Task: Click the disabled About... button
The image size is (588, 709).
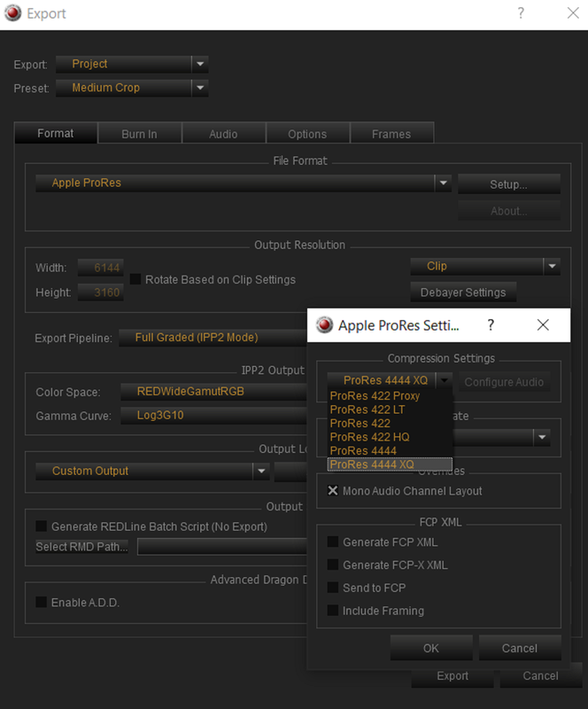Action: pos(509,211)
